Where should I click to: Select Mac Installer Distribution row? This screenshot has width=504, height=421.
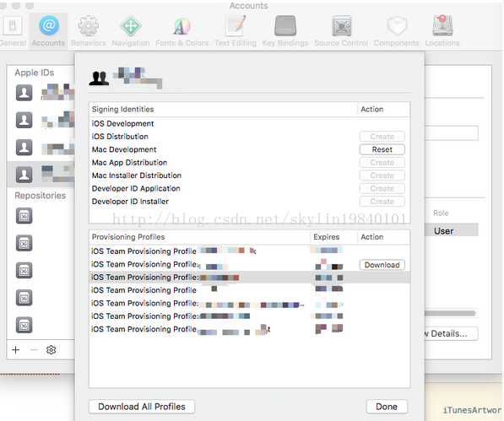pos(249,175)
